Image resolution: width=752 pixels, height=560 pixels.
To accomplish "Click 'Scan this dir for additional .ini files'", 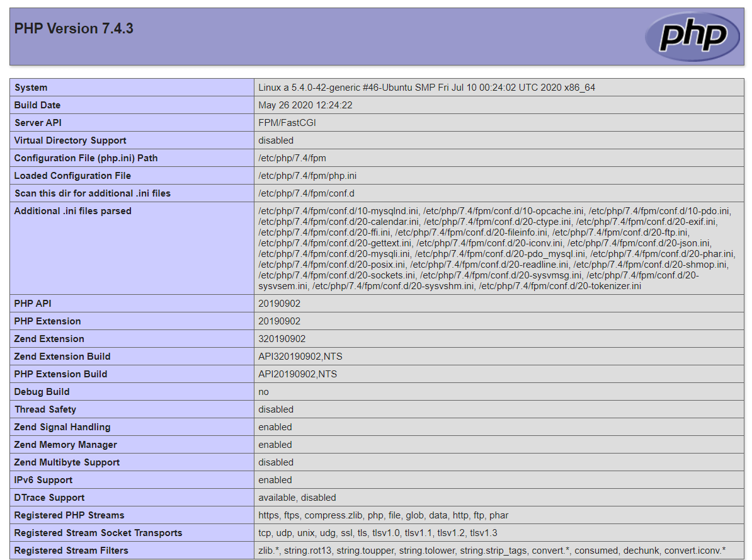I will coord(93,193).
